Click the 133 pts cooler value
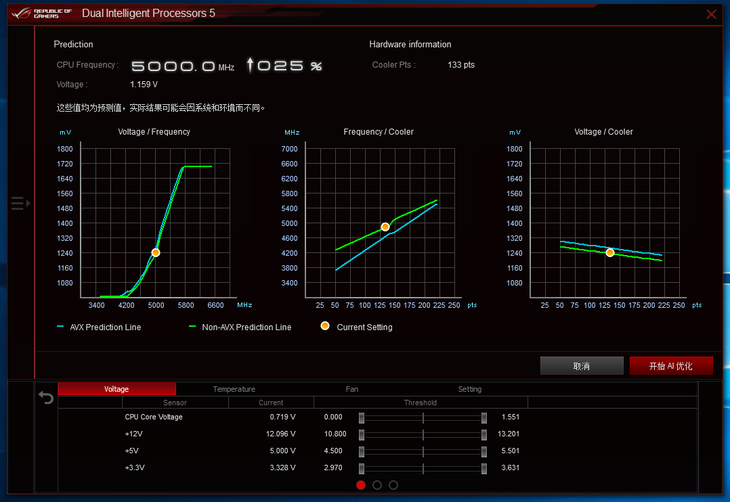This screenshot has width=730, height=502. click(x=461, y=65)
